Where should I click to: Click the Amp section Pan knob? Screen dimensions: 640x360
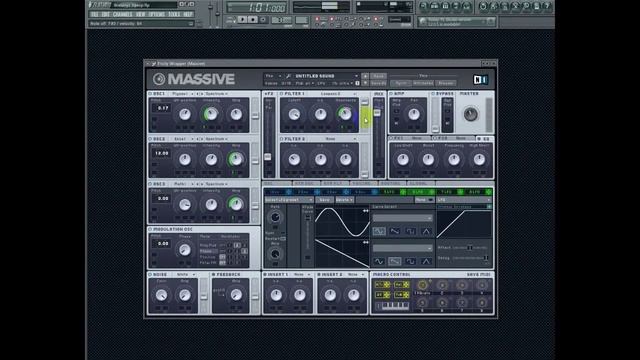coord(413,115)
